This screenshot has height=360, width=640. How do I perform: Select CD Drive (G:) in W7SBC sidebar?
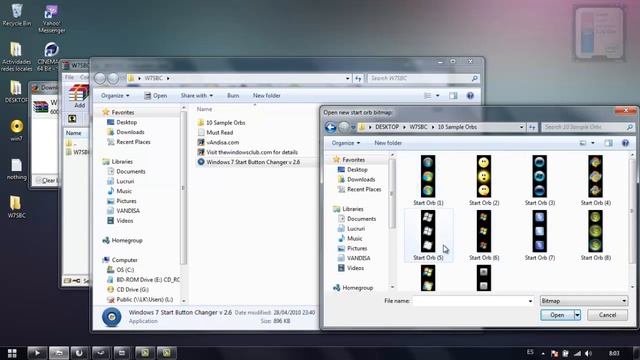pos(128,289)
